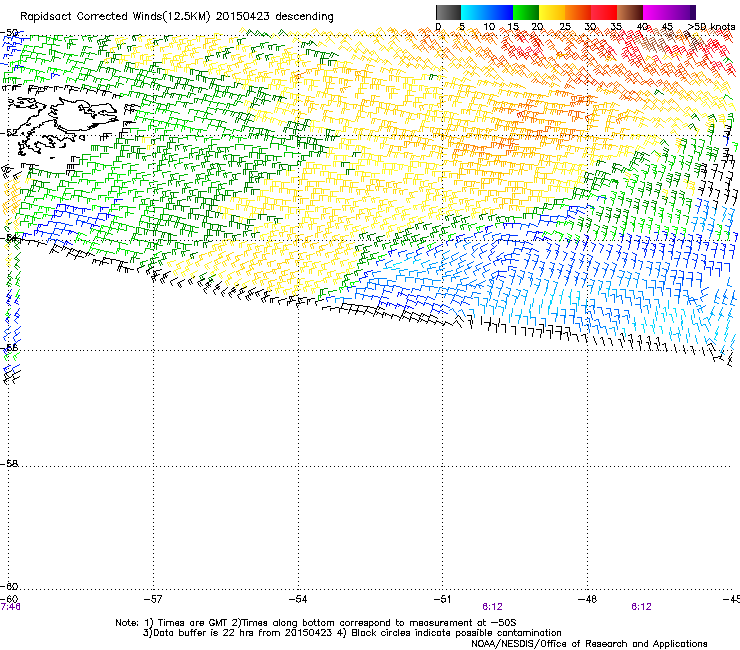Click the blue 10-15 knots legend swatch

pyautogui.click(x=500, y=12)
